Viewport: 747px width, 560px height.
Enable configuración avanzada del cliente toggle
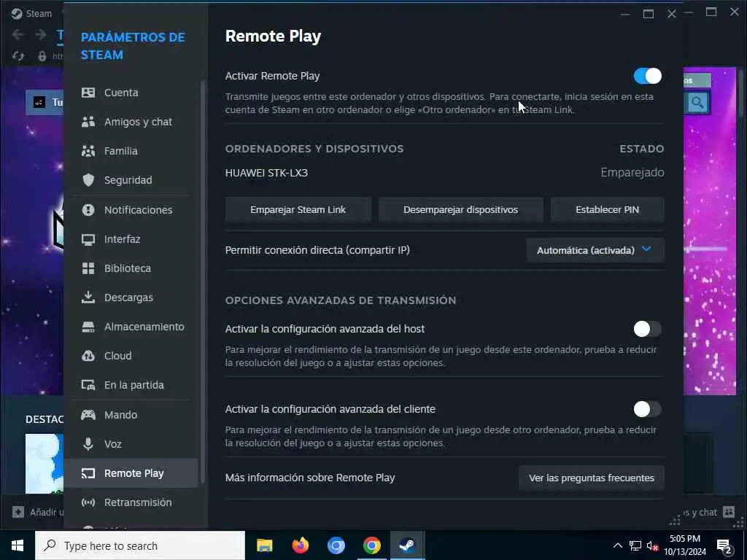[647, 408]
